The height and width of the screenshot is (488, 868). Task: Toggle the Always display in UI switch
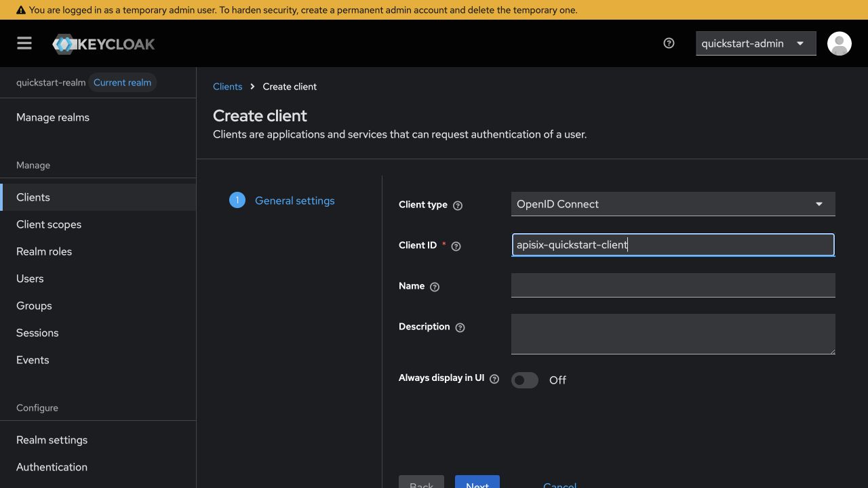[x=525, y=380]
